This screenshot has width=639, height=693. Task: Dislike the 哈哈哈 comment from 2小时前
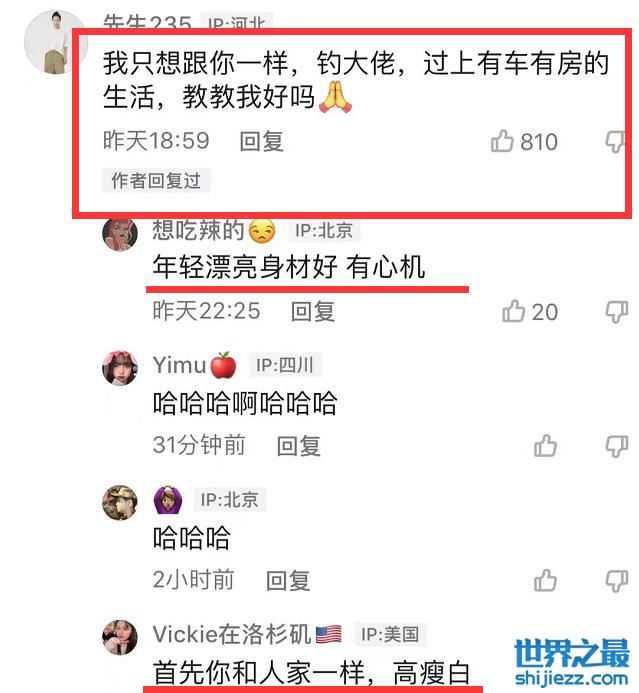point(616,581)
